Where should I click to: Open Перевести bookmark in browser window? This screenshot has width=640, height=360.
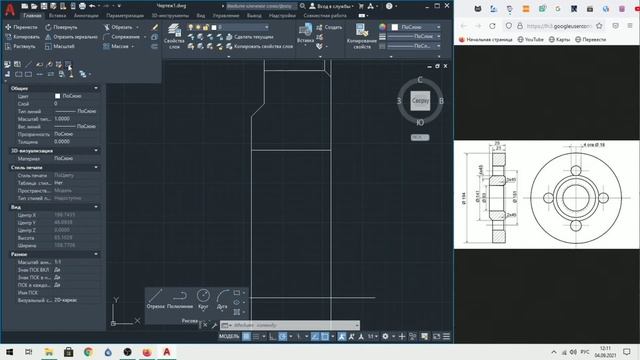(x=590, y=40)
